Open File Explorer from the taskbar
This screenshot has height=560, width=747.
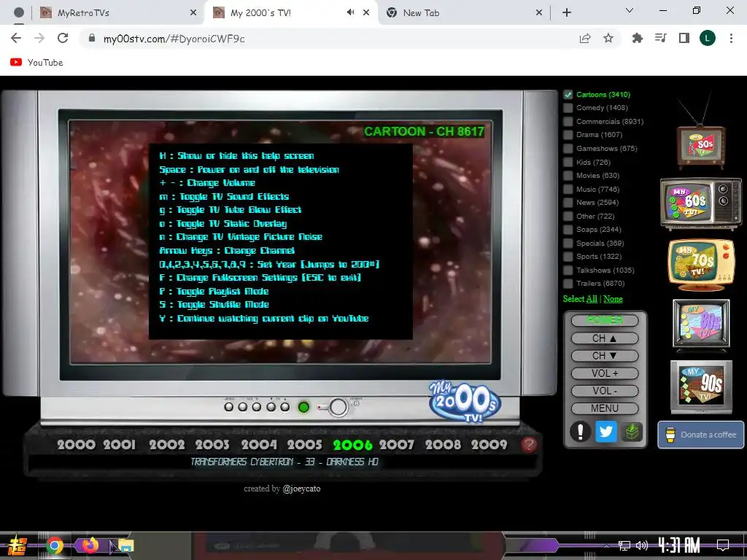[125, 545]
